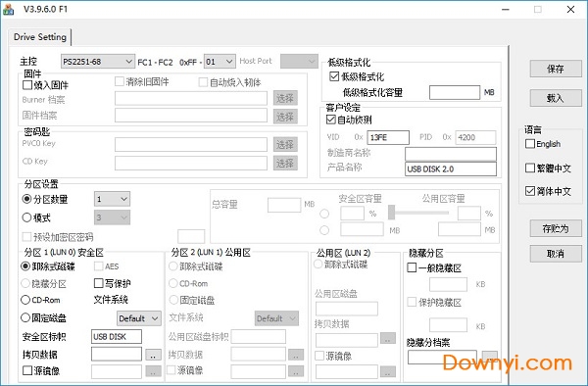Click the 取消 button
The width and height of the screenshot is (588, 386).
tap(556, 254)
